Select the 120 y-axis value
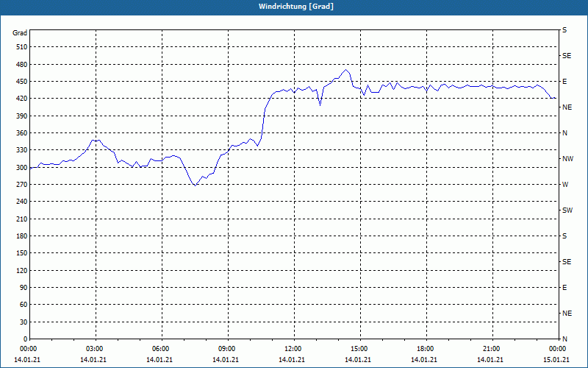This screenshot has width=588, height=368. click(x=22, y=270)
